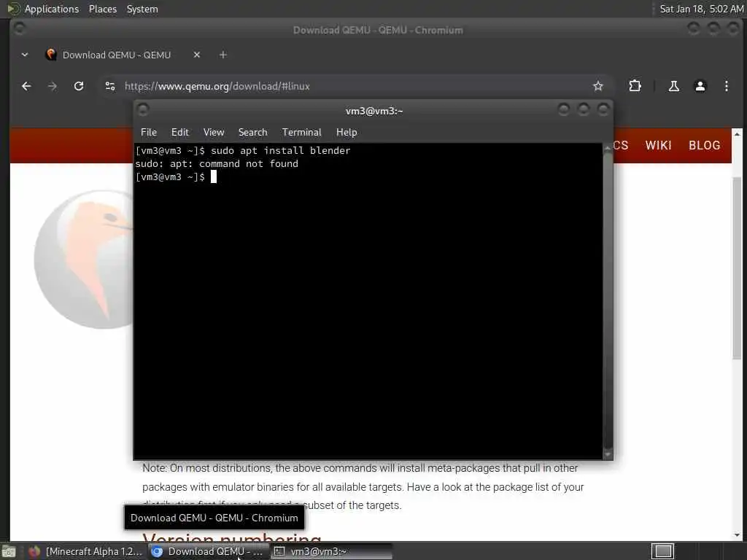Click the terminal scrollbar down arrow
747x560 pixels.
[x=608, y=454]
